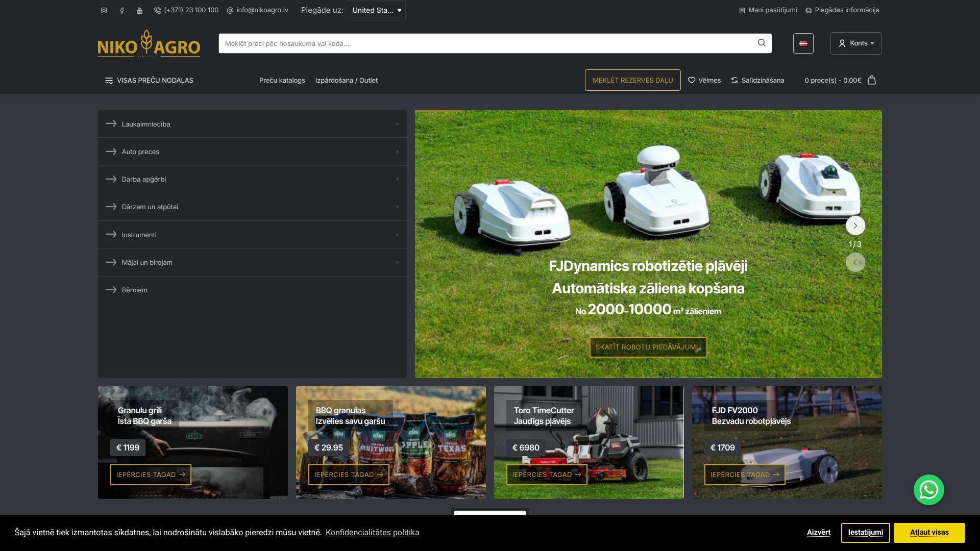
Task: Shop now on the Toro TimeCutter card
Action: pyautogui.click(x=547, y=474)
